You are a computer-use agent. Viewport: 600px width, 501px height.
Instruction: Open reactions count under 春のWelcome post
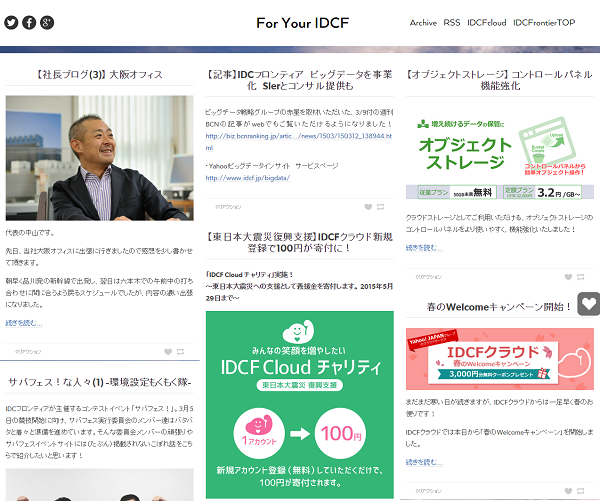tap(429, 491)
